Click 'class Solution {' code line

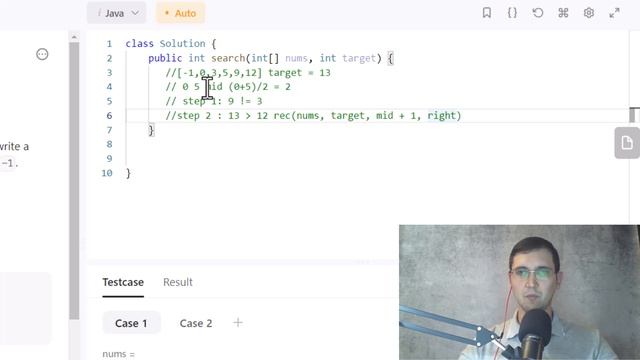click(171, 43)
